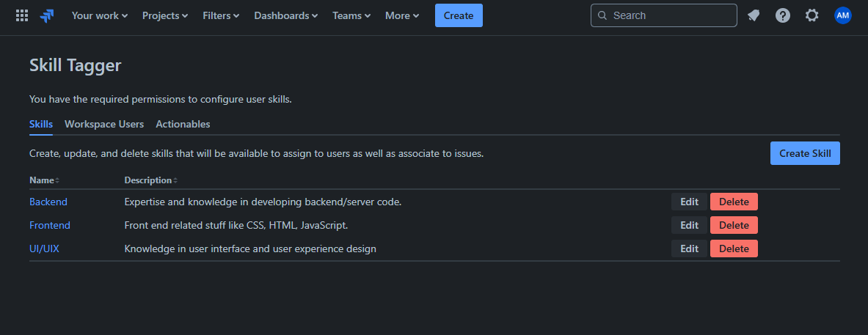Select the Frontend description about CSS, HTML
Image resolution: width=868 pixels, height=335 pixels.
tap(236, 225)
